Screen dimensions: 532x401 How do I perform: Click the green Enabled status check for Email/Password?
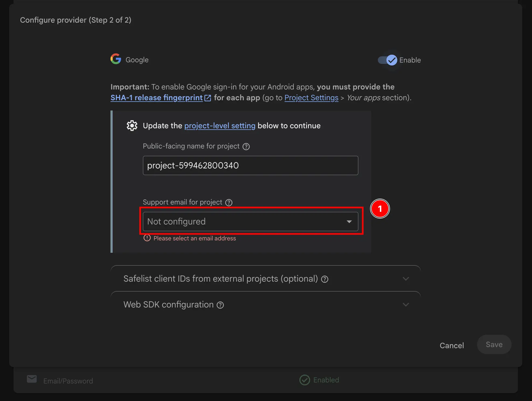pos(305,380)
